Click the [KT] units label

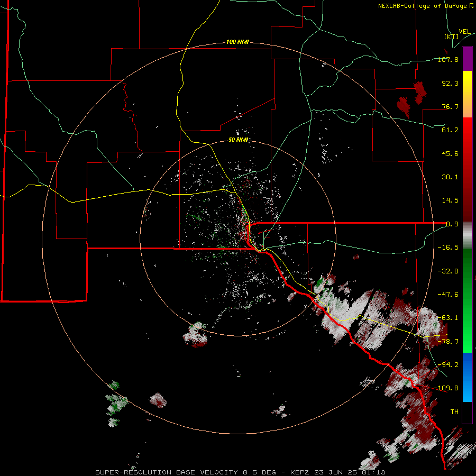[x=452, y=36]
